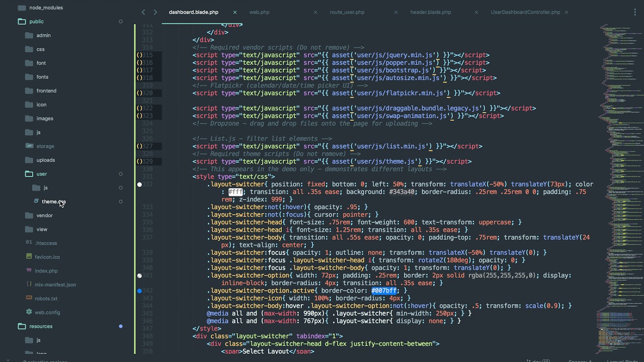Switch to the web.php tab
Viewport: 644px width, 362px height.
(260, 12)
